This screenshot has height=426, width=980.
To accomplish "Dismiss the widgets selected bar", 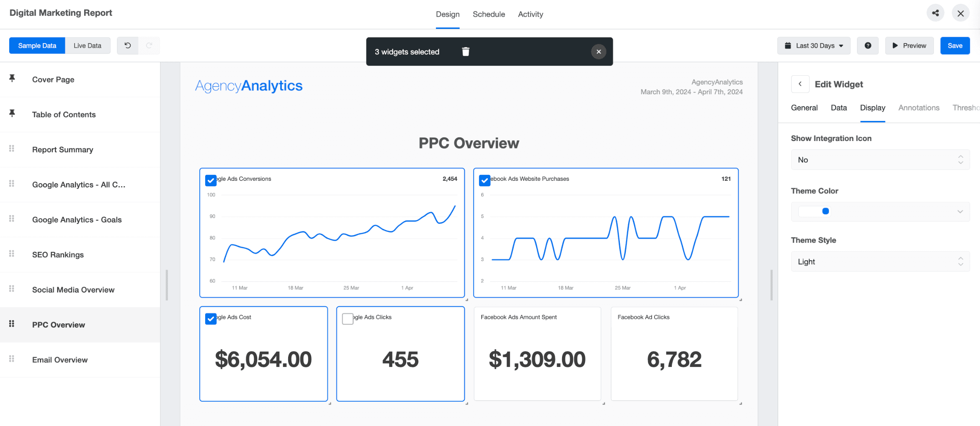I will [x=598, y=51].
